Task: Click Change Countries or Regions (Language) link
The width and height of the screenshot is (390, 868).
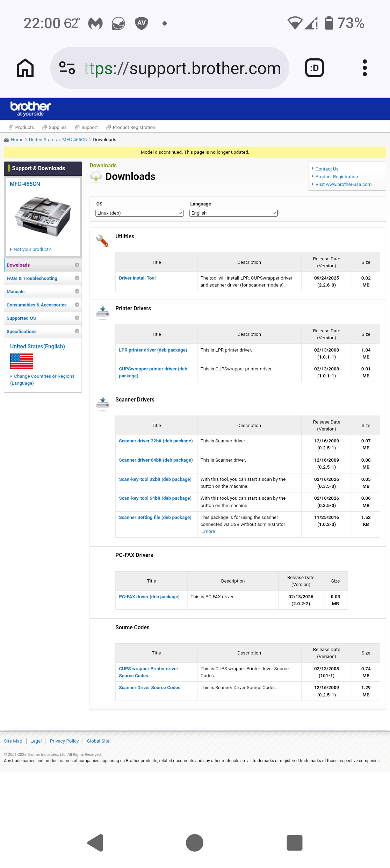Action: pyautogui.click(x=42, y=380)
